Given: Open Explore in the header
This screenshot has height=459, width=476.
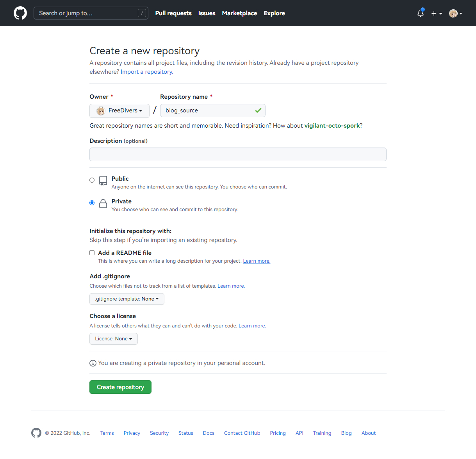Looking at the screenshot, I should click(x=274, y=13).
